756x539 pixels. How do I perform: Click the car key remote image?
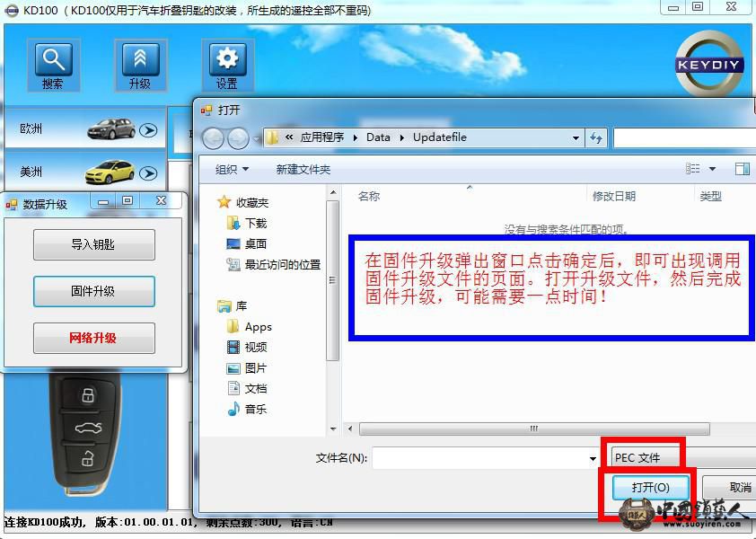[86, 433]
